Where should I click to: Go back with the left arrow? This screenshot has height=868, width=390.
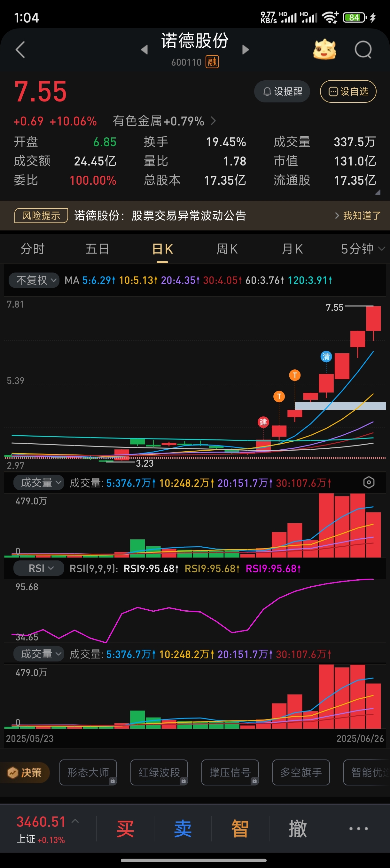20,50
